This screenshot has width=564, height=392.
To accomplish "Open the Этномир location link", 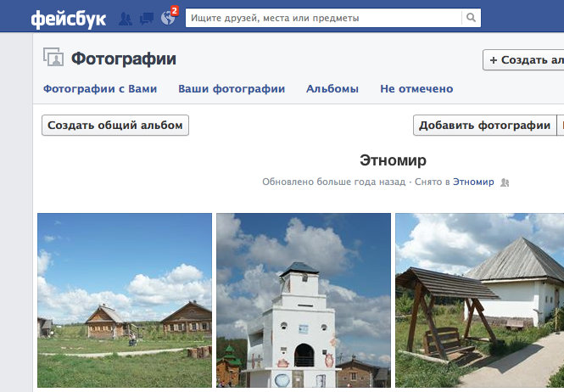I will pos(473,182).
